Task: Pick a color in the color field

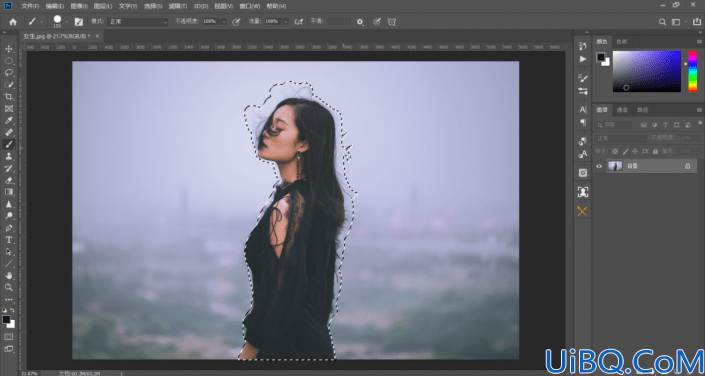Action: pos(647,72)
